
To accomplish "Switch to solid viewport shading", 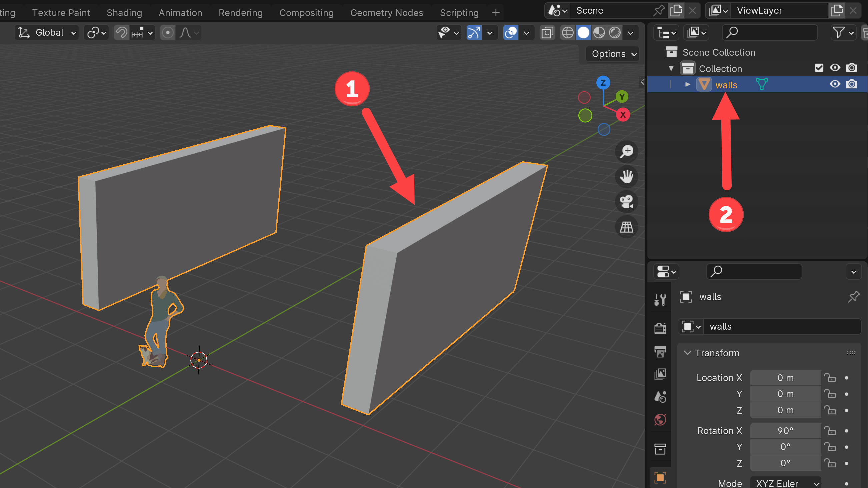I will 583,33.
